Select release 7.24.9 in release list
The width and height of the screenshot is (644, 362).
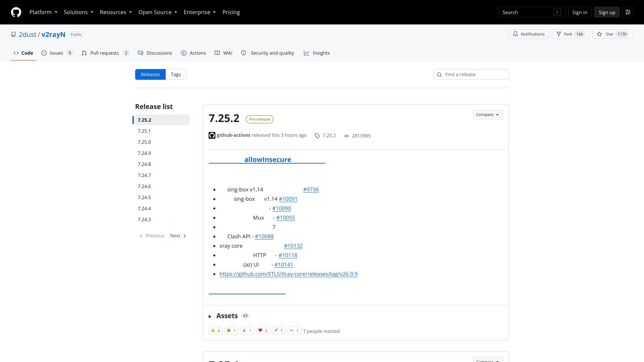pos(162,153)
